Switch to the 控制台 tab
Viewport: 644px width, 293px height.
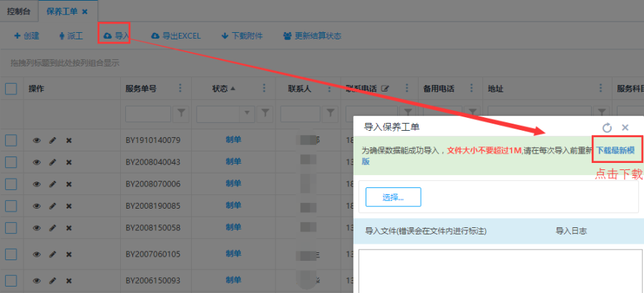pos(19,11)
